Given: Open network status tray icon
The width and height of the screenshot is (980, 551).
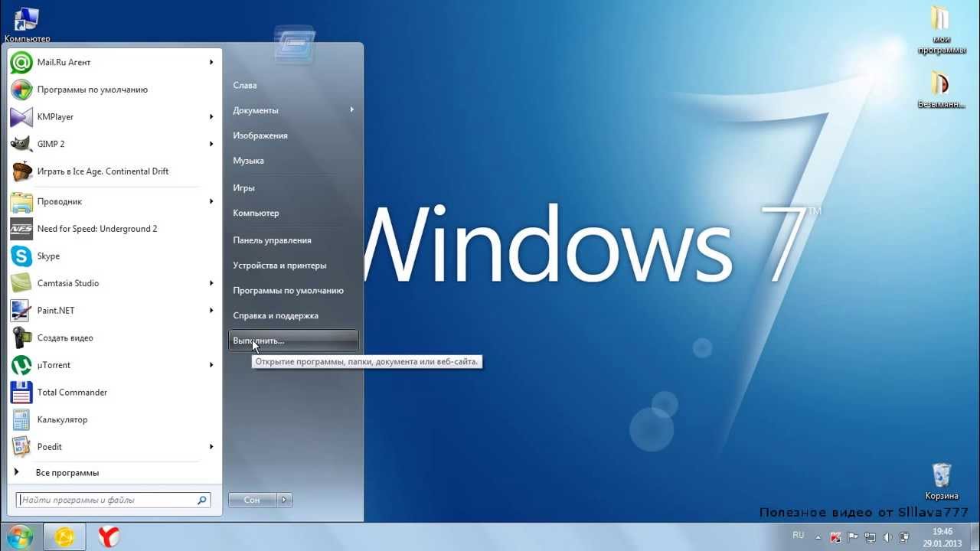Looking at the screenshot, I should (x=870, y=536).
